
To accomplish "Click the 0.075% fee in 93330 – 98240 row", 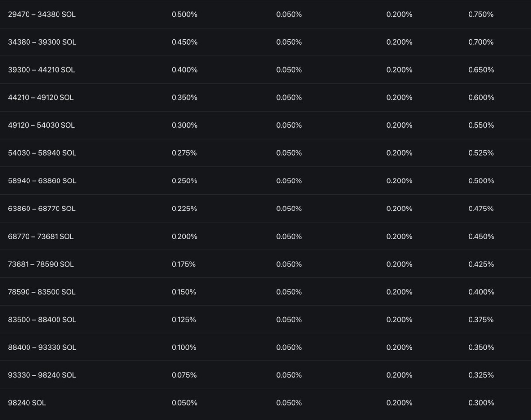I will point(184,375).
